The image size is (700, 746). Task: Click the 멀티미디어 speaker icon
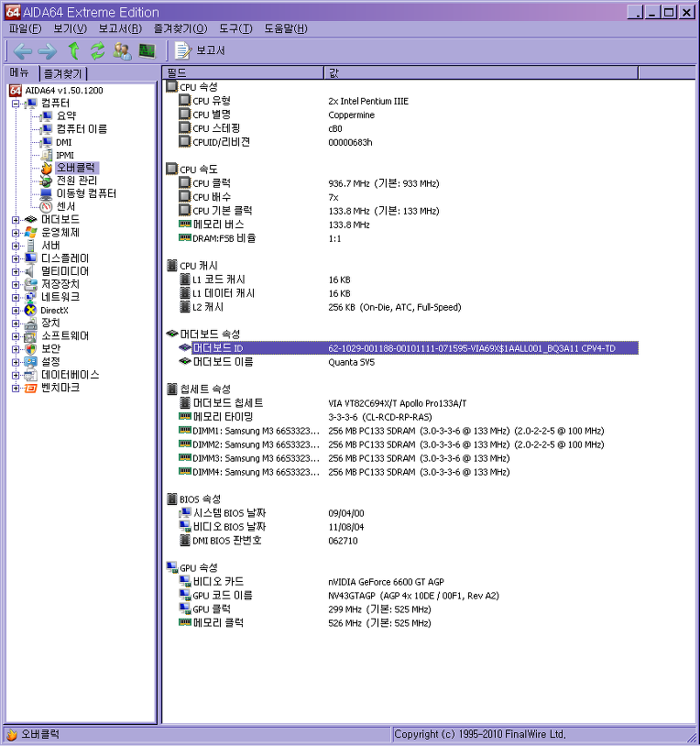(29, 271)
